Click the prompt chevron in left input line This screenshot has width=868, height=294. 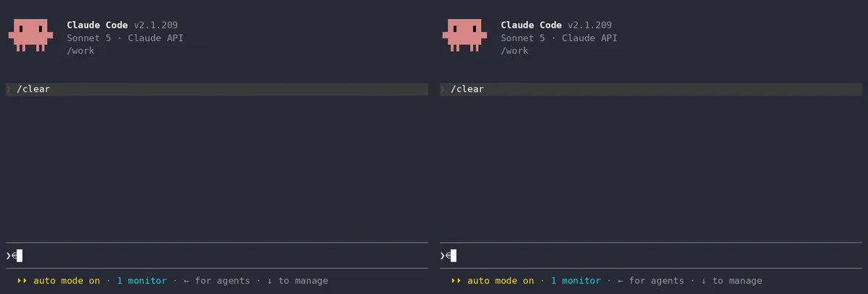coord(9,256)
